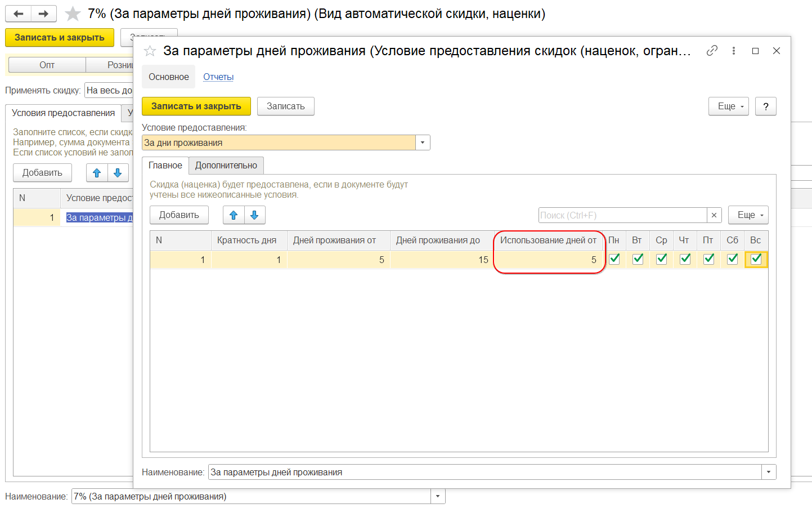Select Использование дней от cell value 5
This screenshot has height=508, width=812.
click(x=549, y=260)
